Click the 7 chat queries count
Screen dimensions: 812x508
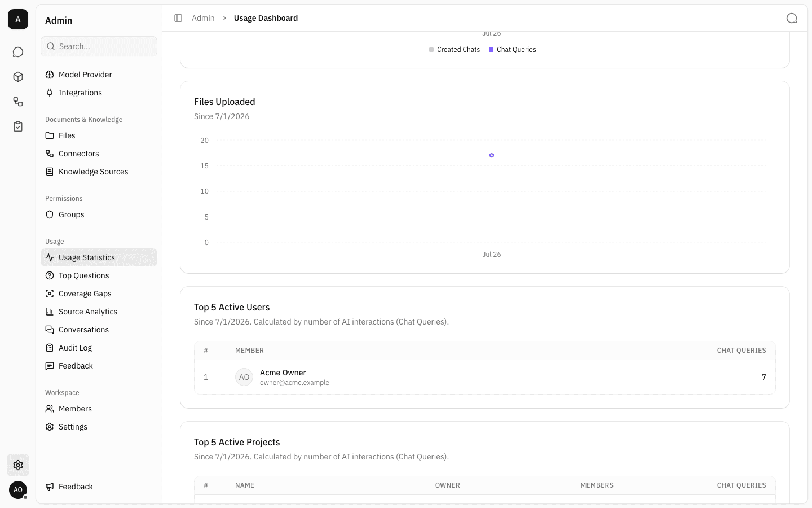coord(764,377)
